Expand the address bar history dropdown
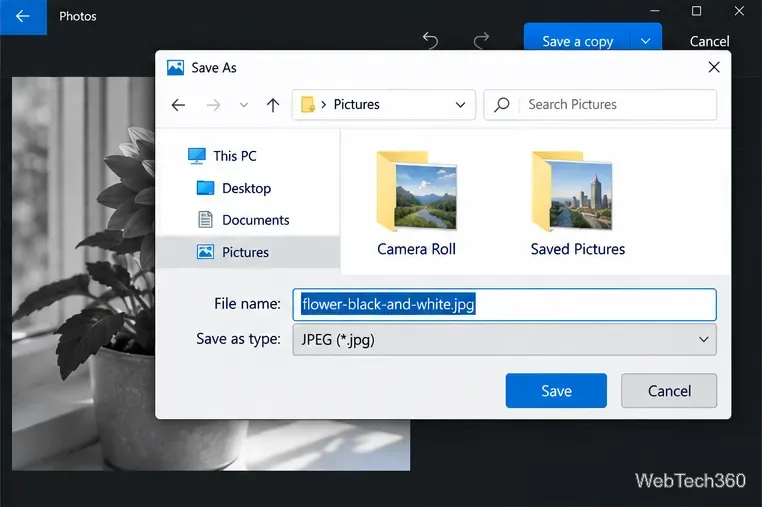This screenshot has width=762, height=507. 460,105
